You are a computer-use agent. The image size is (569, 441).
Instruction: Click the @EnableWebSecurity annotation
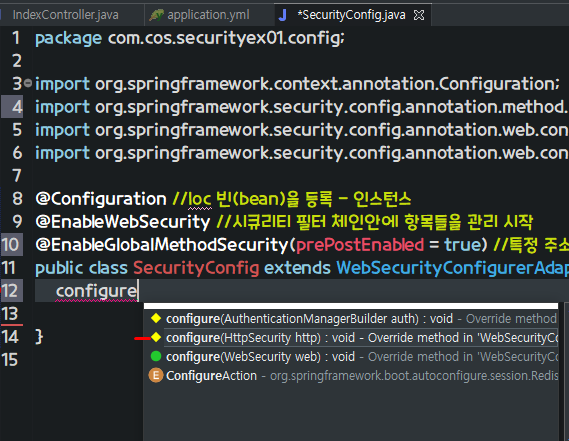tap(123, 222)
